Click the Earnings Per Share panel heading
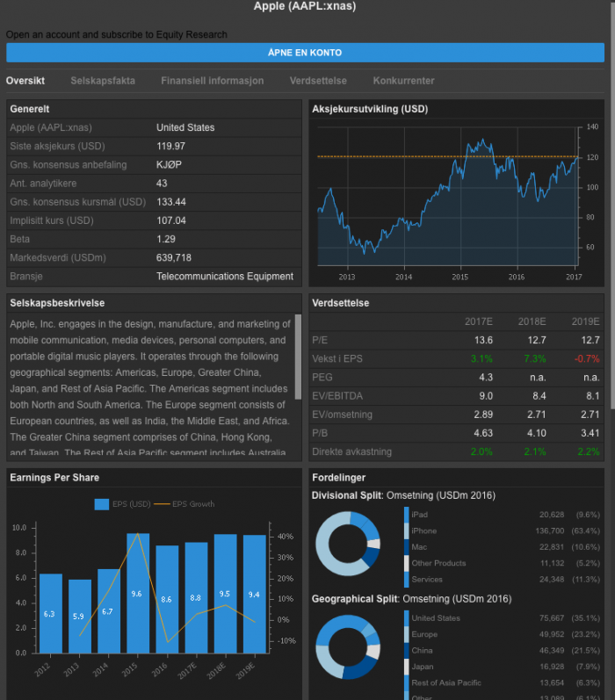 click(x=54, y=478)
